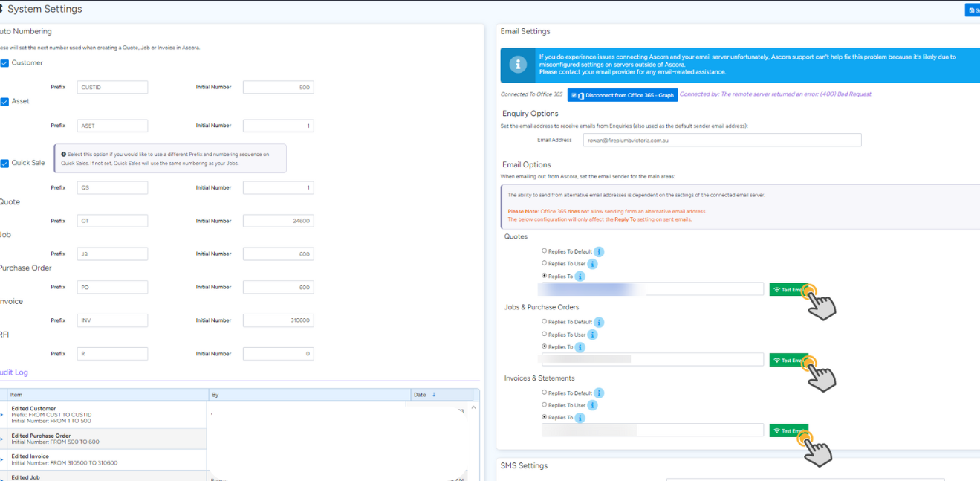980x481 pixels.
Task: Click the Enquiry Options Email Address field
Action: (721, 140)
